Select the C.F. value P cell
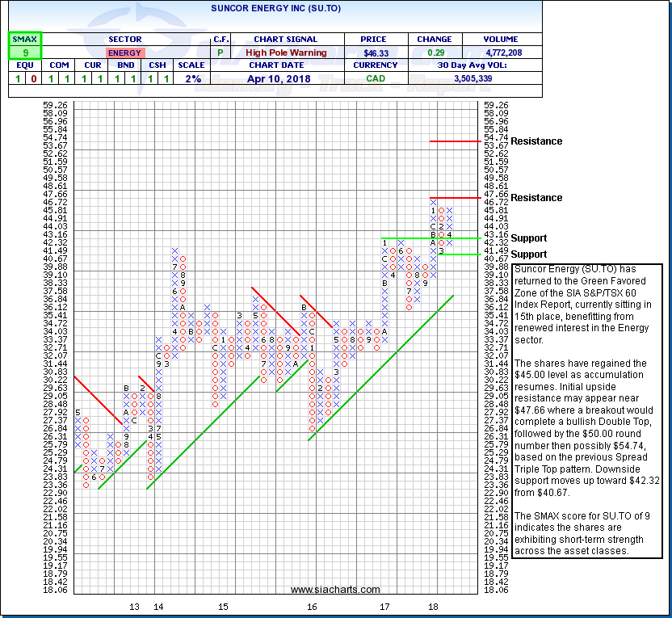Viewport: 672px width, 618px height. point(221,53)
